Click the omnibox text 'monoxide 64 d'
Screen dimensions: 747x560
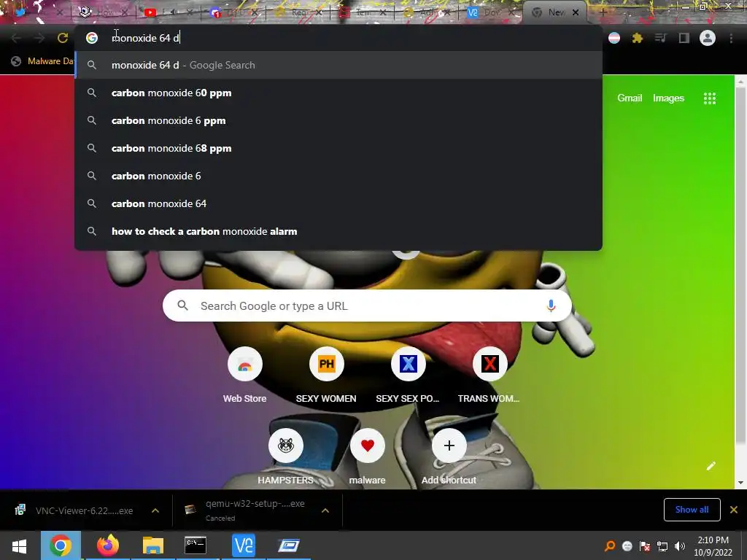coord(145,38)
